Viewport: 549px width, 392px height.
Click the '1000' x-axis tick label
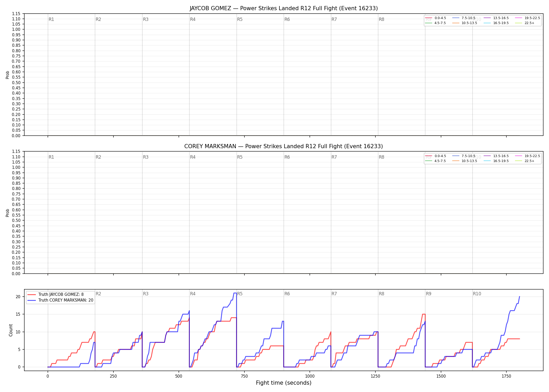310,376
